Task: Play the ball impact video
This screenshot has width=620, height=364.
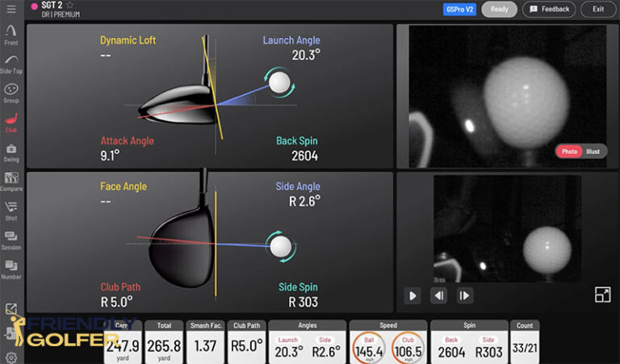Action: tap(413, 295)
